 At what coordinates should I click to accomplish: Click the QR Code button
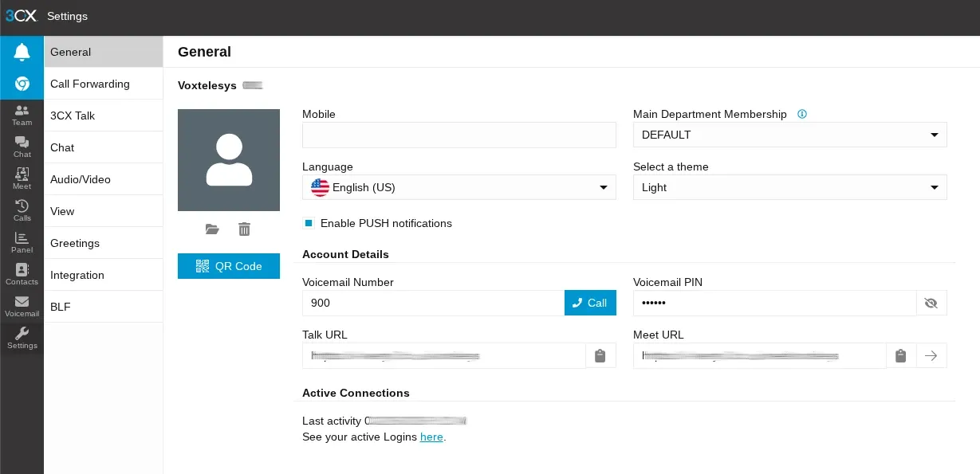pyautogui.click(x=229, y=266)
